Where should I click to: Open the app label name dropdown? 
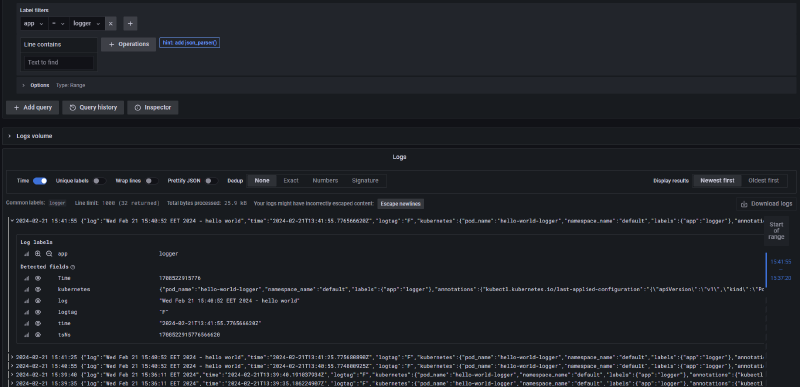[x=34, y=23]
